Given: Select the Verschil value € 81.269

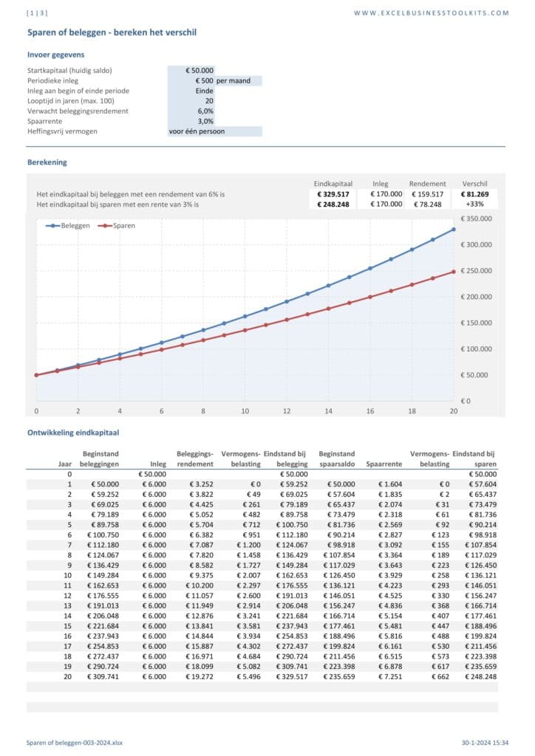Looking at the screenshot, I should [x=474, y=194].
